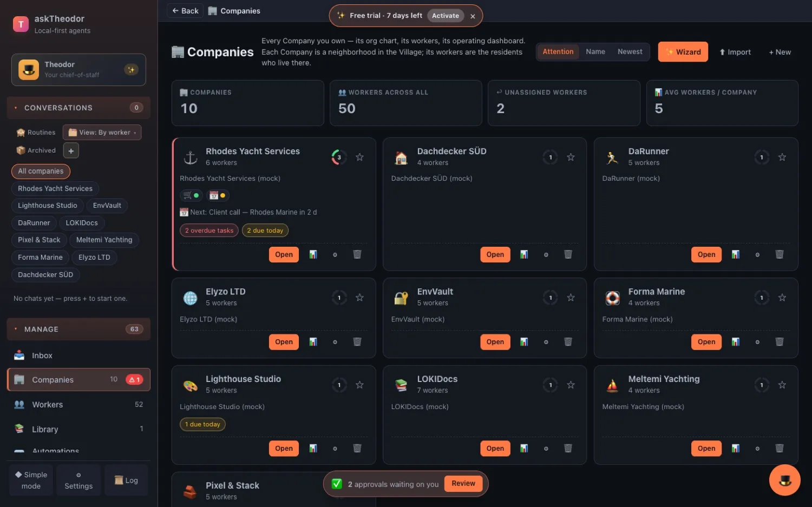Viewport: 812px width, 507px height.
Task: Open the Log panel
Action: point(126,480)
